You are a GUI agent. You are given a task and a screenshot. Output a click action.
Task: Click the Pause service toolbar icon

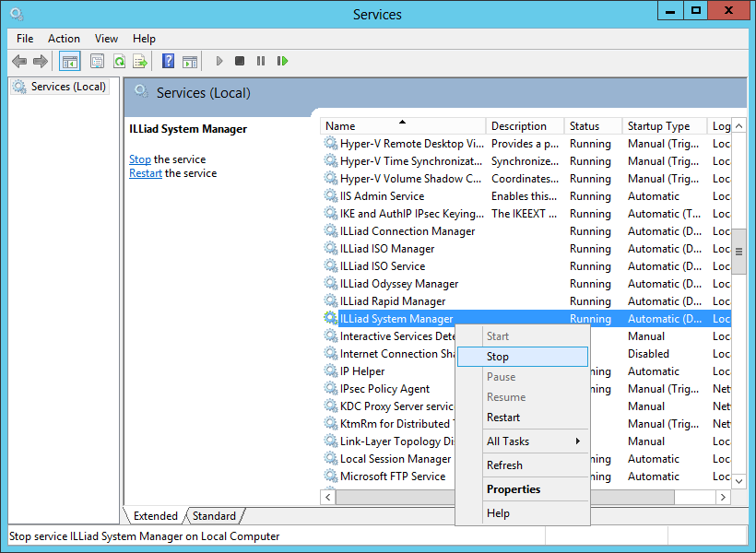(x=261, y=61)
